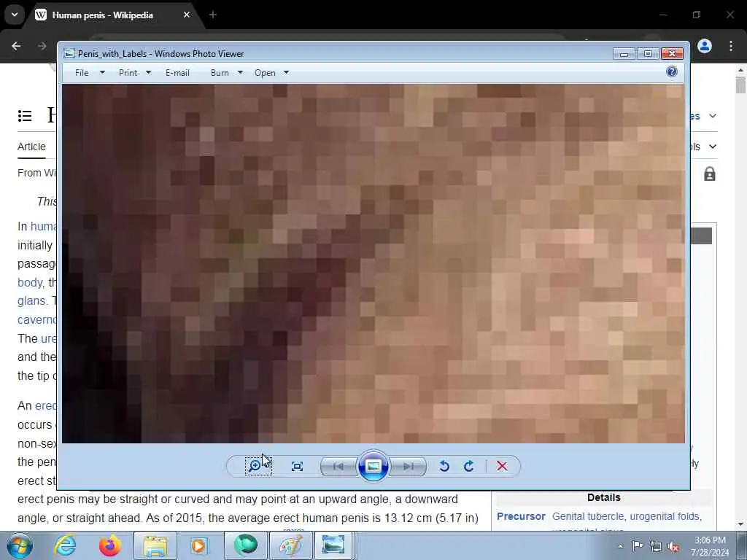Open the Burn menu in Photo Viewer

pos(220,73)
